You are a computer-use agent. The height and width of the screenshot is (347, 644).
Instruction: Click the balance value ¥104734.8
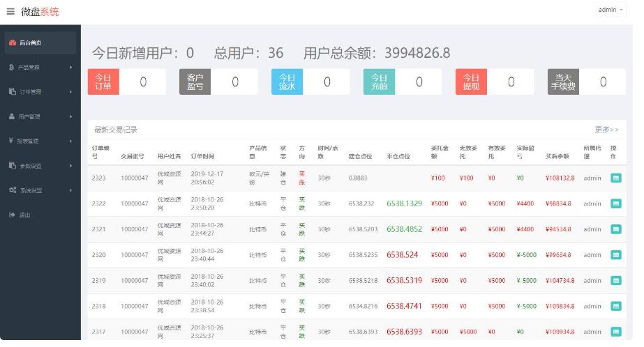(x=560, y=281)
